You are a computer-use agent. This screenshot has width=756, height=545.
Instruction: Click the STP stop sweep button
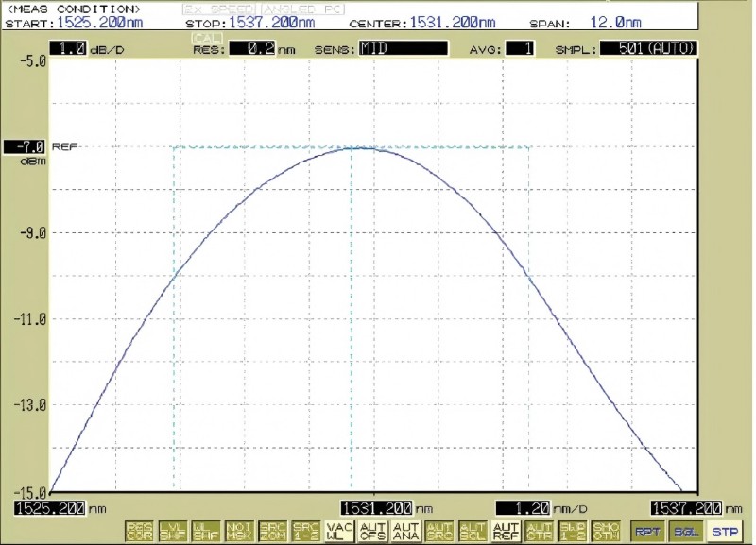pos(725,532)
